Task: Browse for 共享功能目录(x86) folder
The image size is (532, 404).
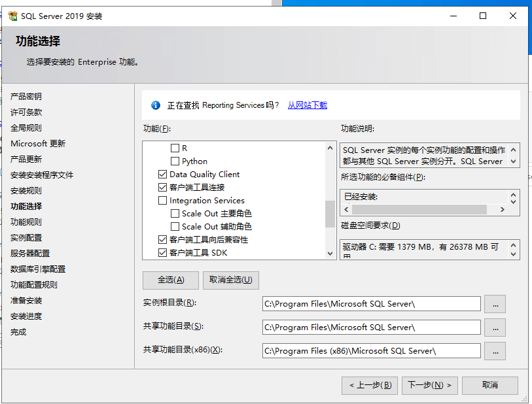Action: point(495,351)
